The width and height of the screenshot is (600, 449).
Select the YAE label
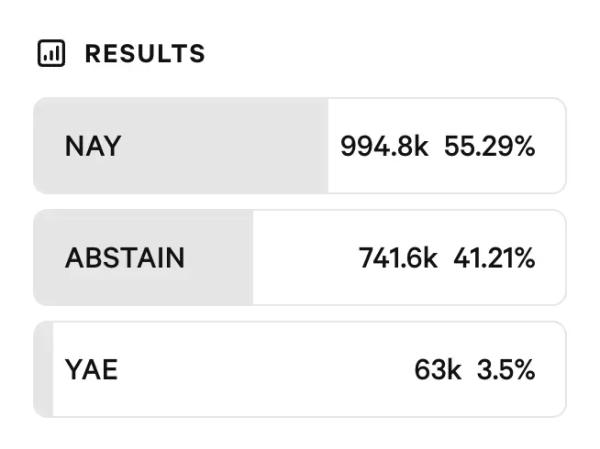click(91, 370)
